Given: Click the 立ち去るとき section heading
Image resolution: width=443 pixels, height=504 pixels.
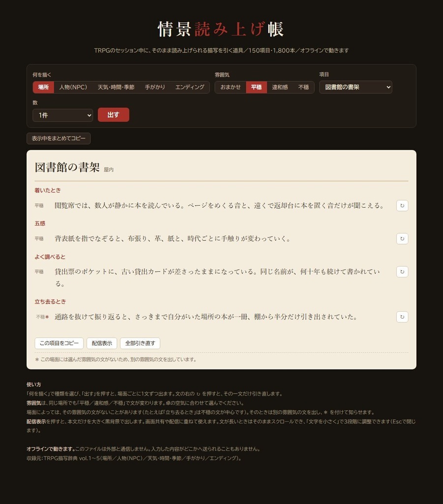Looking at the screenshot, I should tap(50, 302).
